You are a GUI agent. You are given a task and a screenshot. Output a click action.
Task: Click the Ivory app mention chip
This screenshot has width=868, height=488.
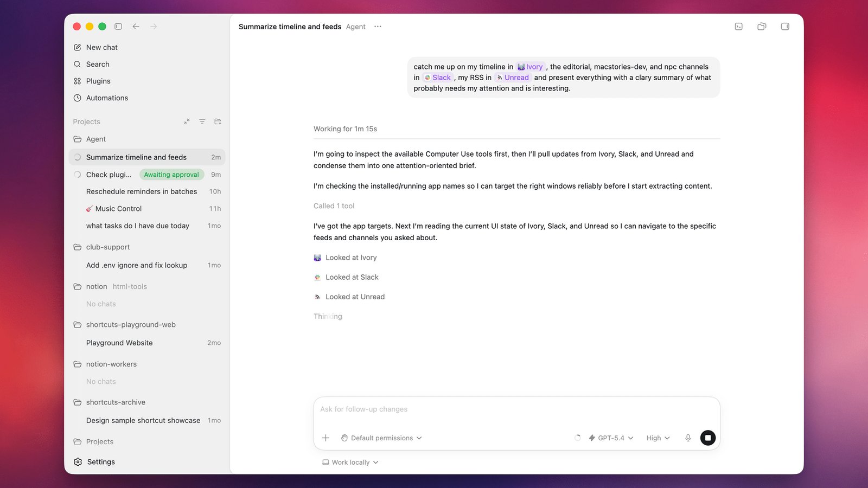point(530,67)
